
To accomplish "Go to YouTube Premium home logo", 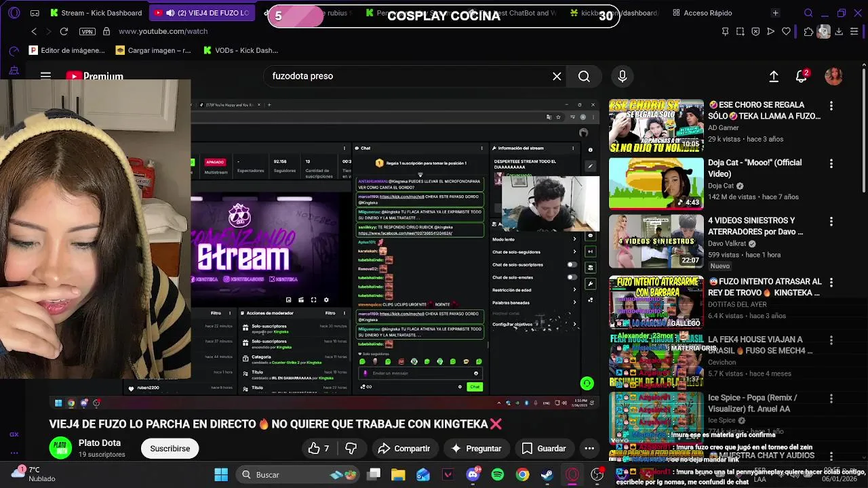I will click(x=94, y=76).
